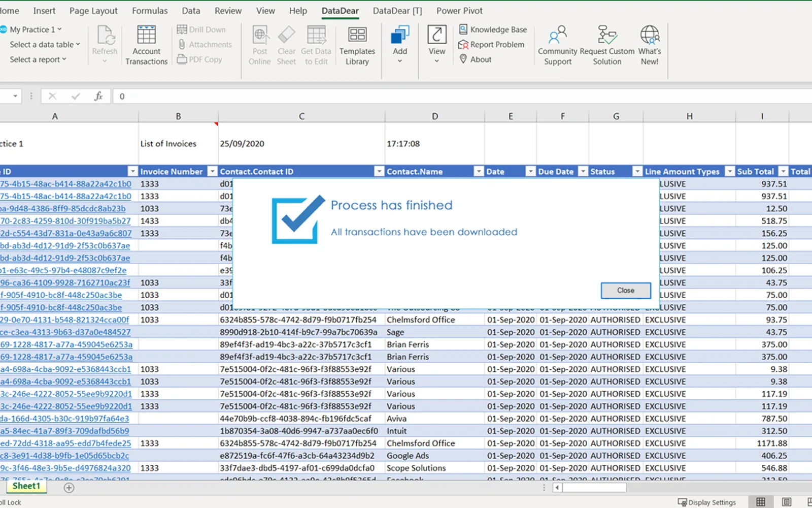Select the cell containing Aviva

434,419
